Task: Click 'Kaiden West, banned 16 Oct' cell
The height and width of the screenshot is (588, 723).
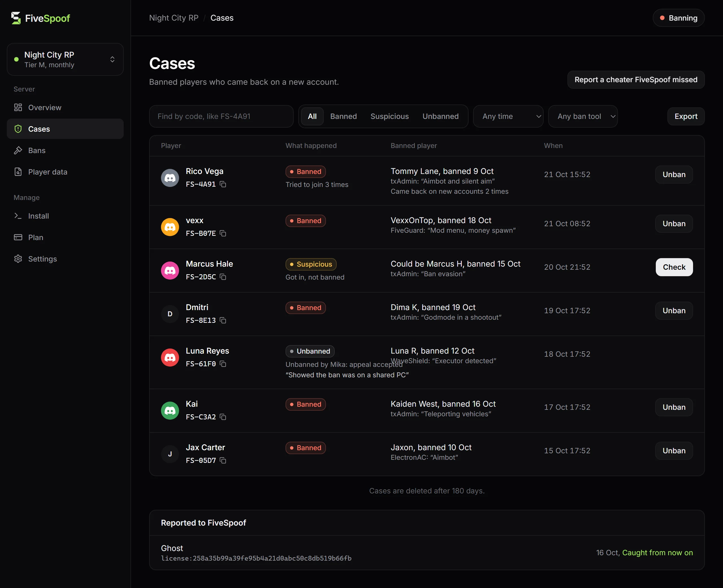Action: (443, 404)
